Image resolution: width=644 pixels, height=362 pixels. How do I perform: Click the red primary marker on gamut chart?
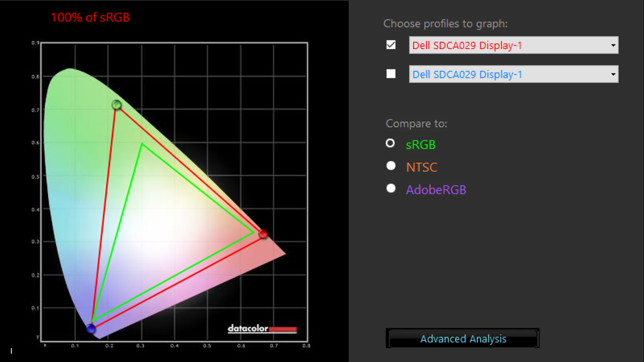[x=263, y=234]
